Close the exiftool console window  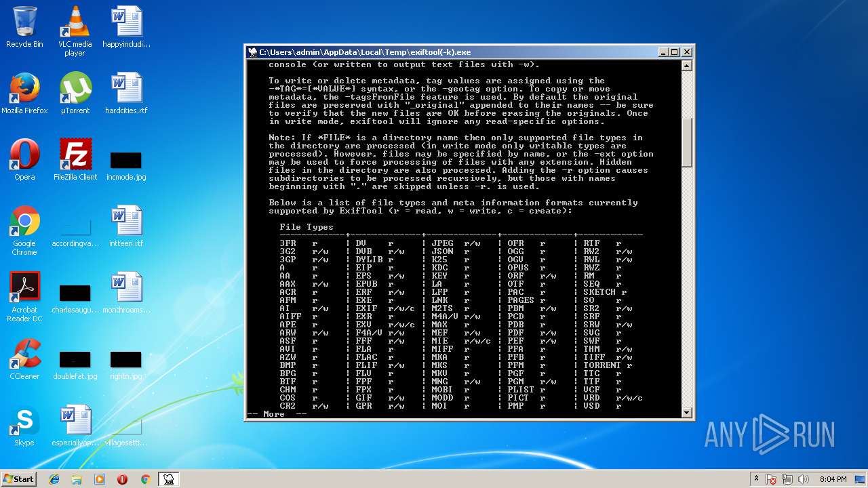click(687, 52)
